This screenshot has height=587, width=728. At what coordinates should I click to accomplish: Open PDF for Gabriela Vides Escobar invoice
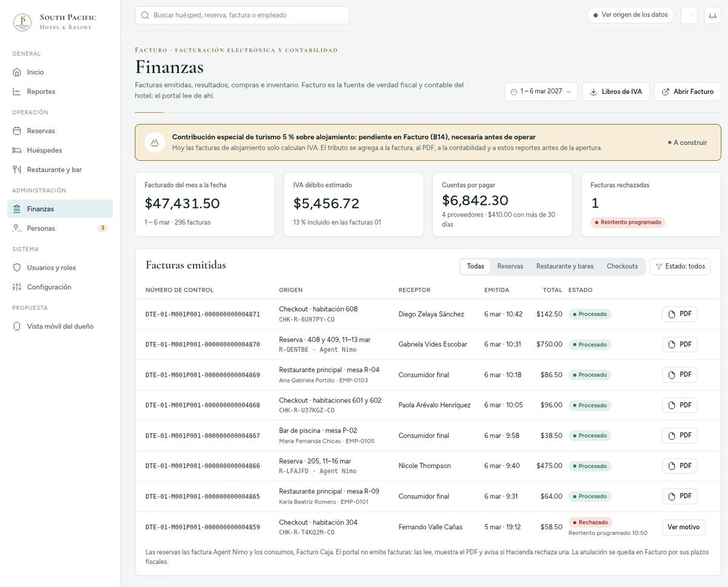(x=679, y=344)
